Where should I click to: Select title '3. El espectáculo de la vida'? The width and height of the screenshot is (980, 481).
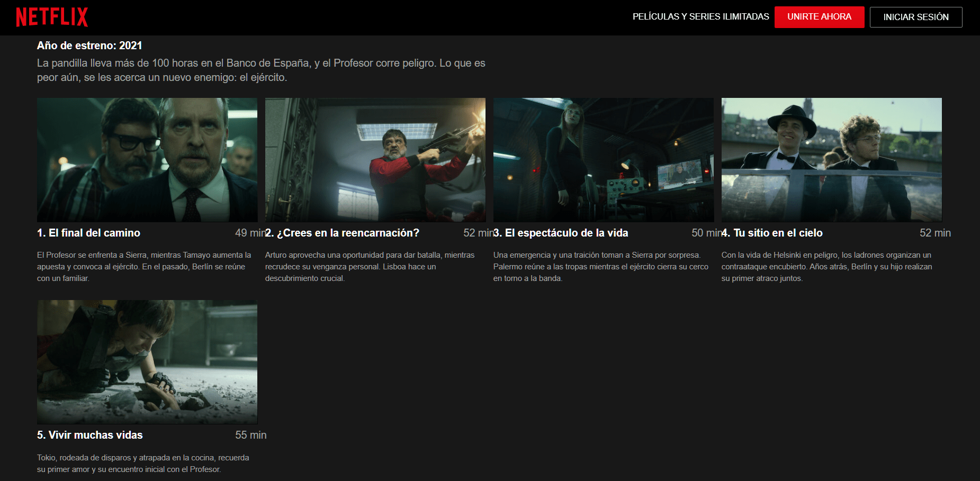pyautogui.click(x=561, y=233)
